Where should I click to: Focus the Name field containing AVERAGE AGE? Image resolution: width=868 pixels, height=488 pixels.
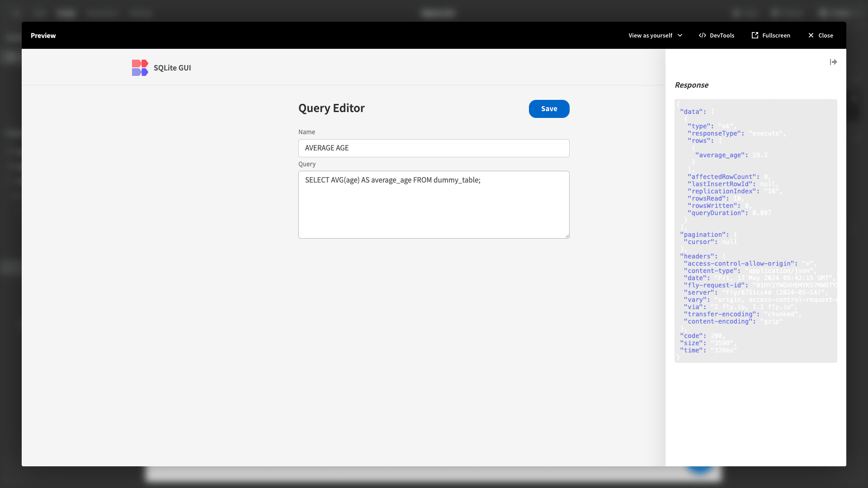coord(434,148)
